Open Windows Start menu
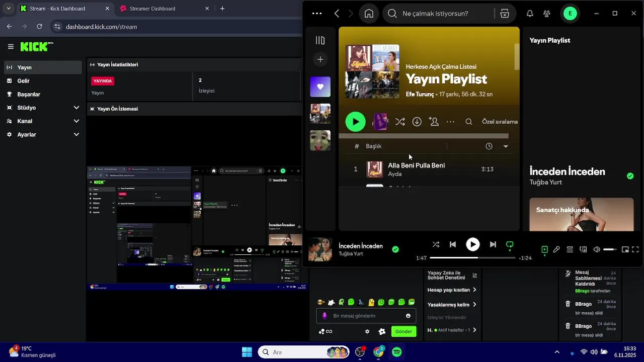The width and height of the screenshot is (644, 362). click(x=247, y=352)
